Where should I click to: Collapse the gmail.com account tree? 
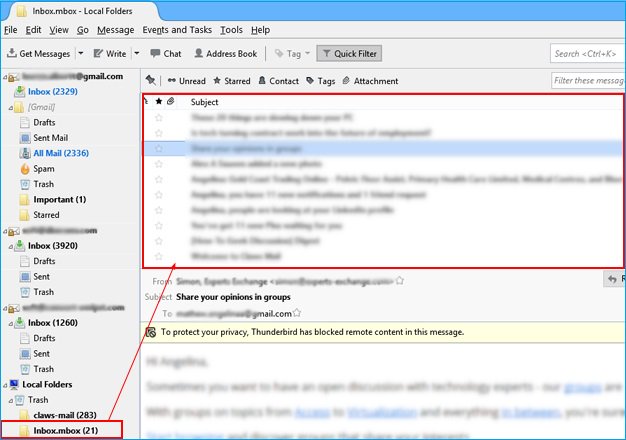5,77
